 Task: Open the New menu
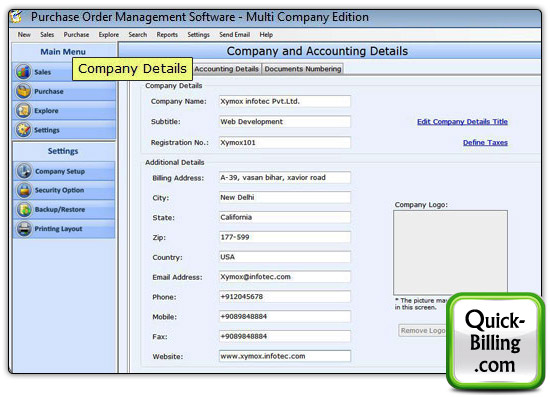24,35
